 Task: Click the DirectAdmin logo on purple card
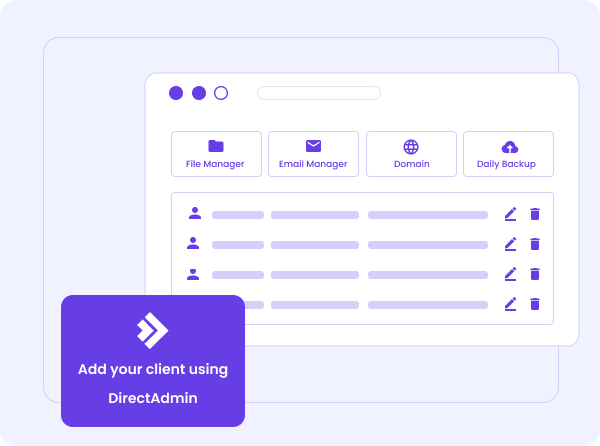(x=152, y=331)
